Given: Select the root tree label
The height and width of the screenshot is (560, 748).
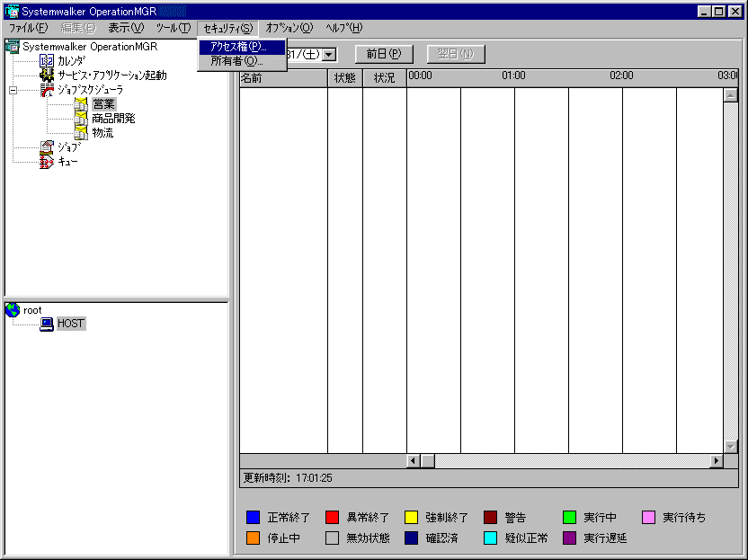Looking at the screenshot, I should coord(32,310).
